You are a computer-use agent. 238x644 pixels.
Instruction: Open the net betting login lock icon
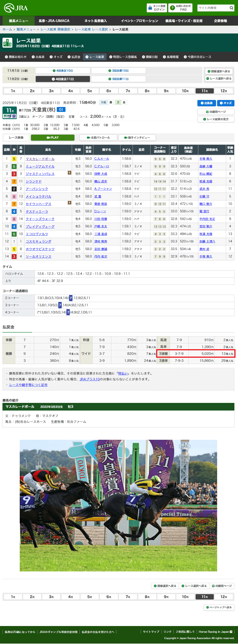(x=150, y=8)
